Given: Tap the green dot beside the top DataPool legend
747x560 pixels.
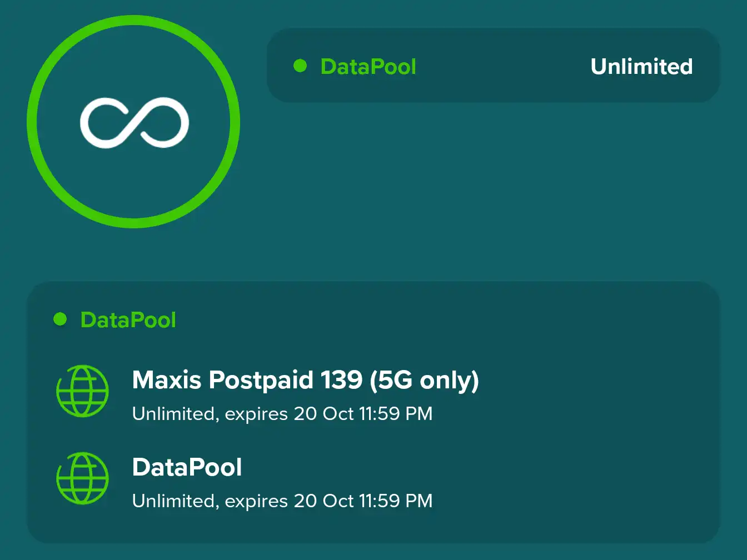Looking at the screenshot, I should coord(300,66).
